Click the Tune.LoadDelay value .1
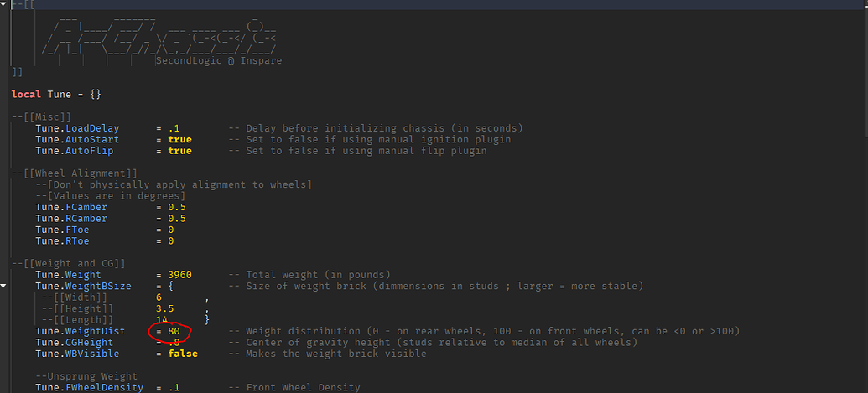The width and height of the screenshot is (868, 393). 174,128
